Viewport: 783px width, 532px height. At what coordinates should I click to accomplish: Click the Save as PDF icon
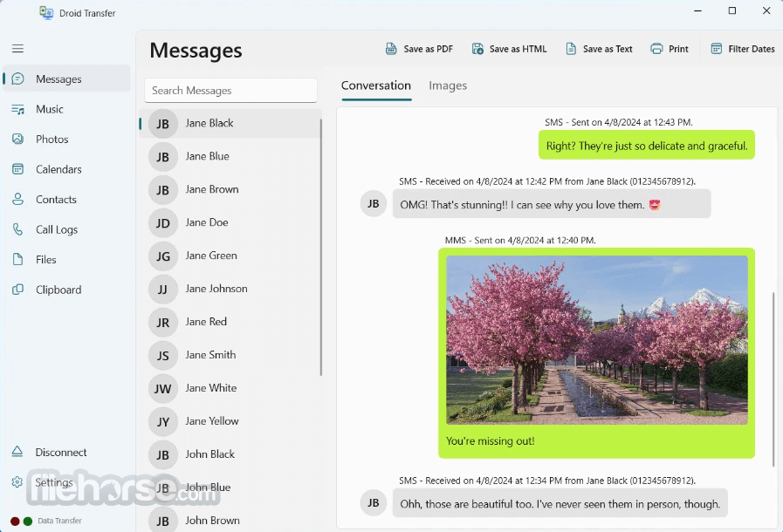point(391,49)
